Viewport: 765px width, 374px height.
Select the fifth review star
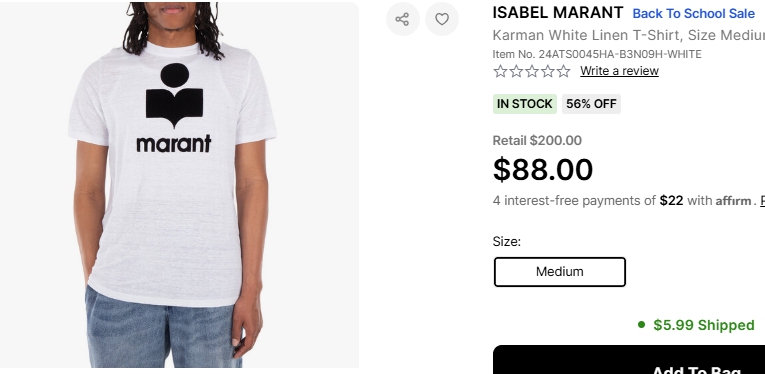click(x=564, y=71)
